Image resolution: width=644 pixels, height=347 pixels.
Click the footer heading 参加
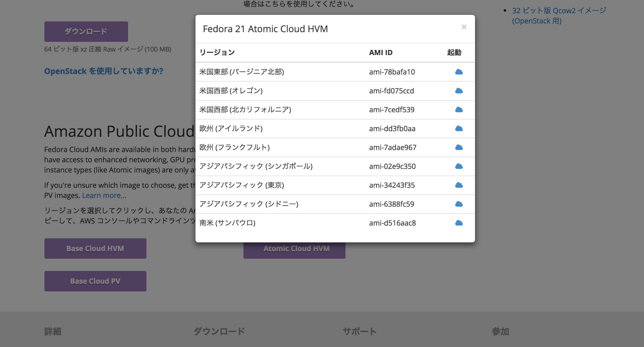pos(501,332)
